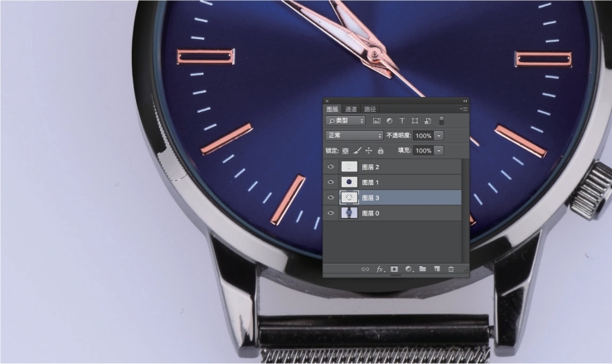The width and height of the screenshot is (612, 364).
Task: Create a new layer group folder
Action: [x=423, y=269]
